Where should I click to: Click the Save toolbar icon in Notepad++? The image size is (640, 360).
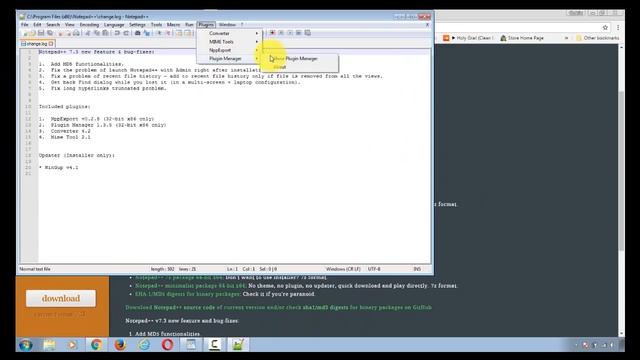pyautogui.click(x=41, y=33)
